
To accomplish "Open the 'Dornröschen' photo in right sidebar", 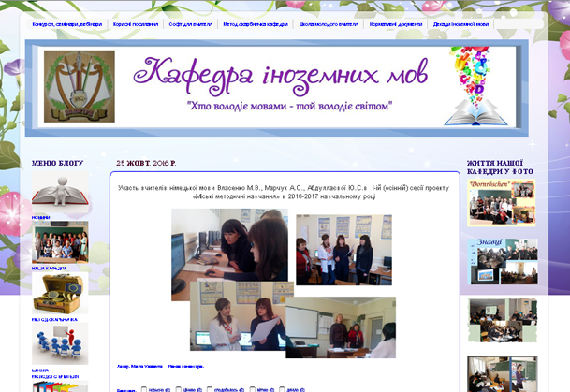I will tap(502, 203).
